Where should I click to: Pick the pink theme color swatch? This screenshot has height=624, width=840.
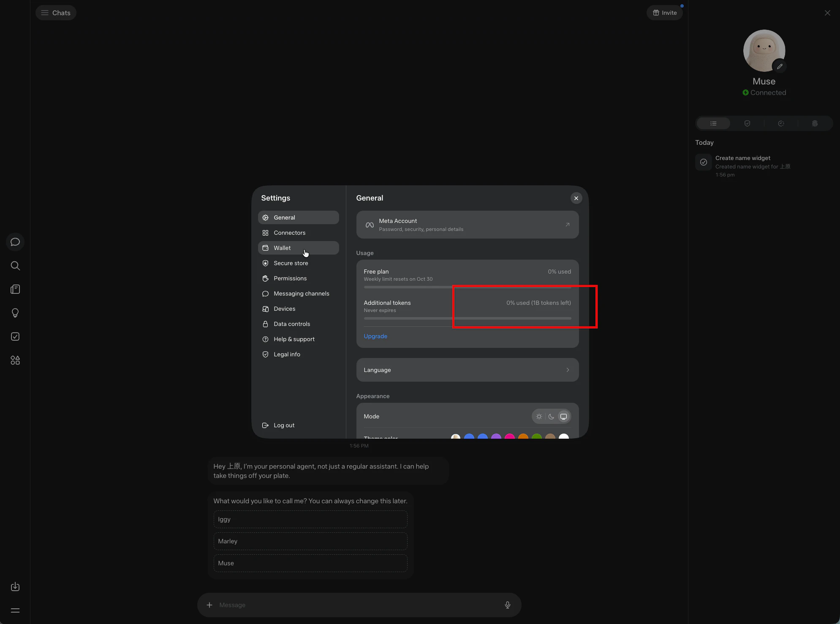(510, 437)
